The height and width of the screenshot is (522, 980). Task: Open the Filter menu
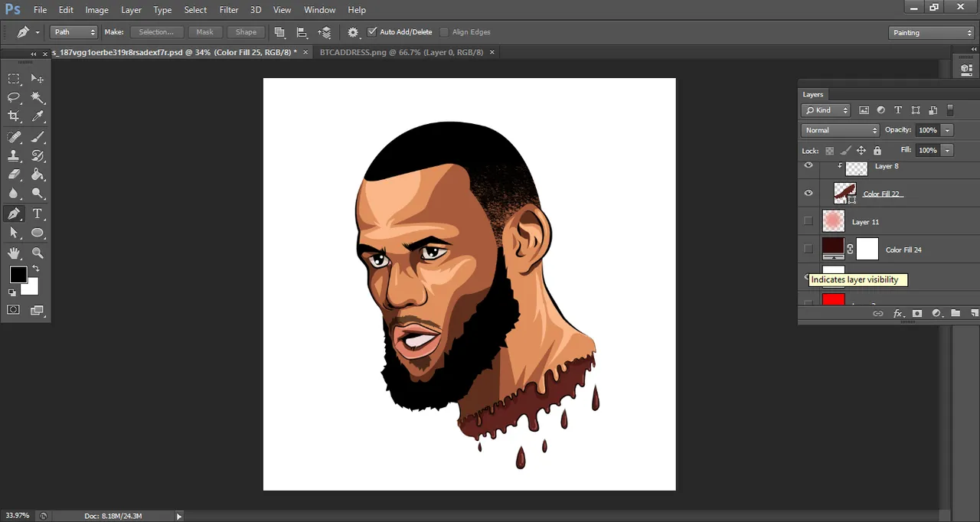pyautogui.click(x=229, y=10)
